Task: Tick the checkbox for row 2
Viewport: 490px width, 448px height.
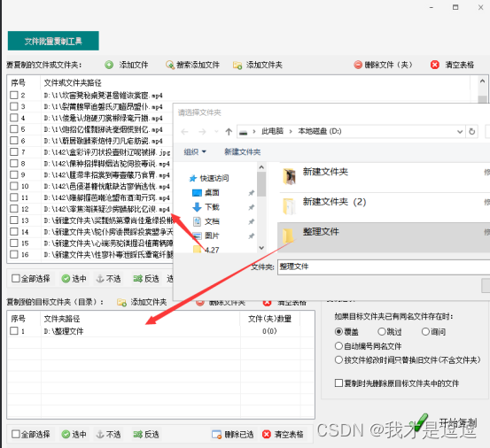Action: coord(14,95)
